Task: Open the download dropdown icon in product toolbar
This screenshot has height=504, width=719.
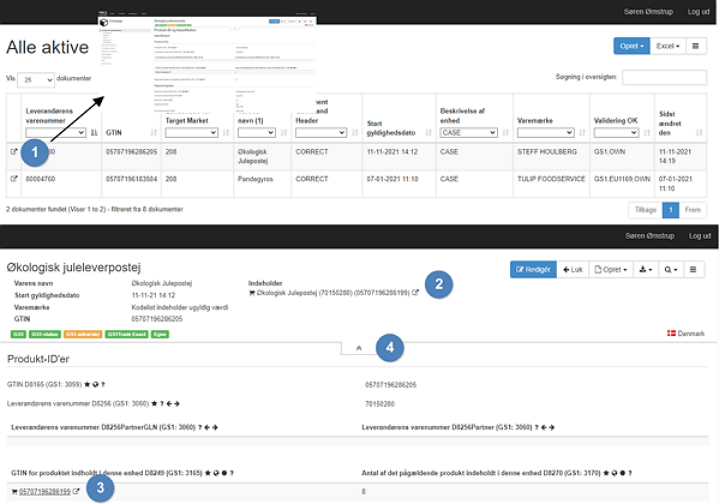Action: click(645, 270)
